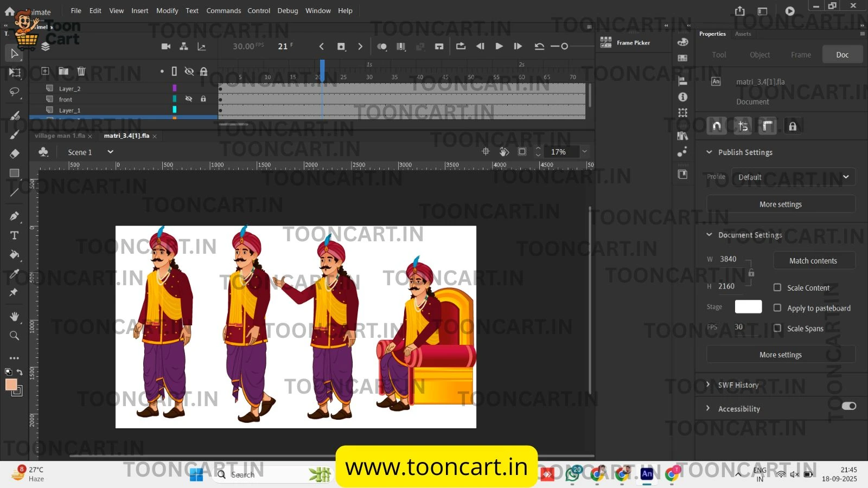868x488 pixels.
Task: Expand the SWF History section
Action: click(738, 385)
